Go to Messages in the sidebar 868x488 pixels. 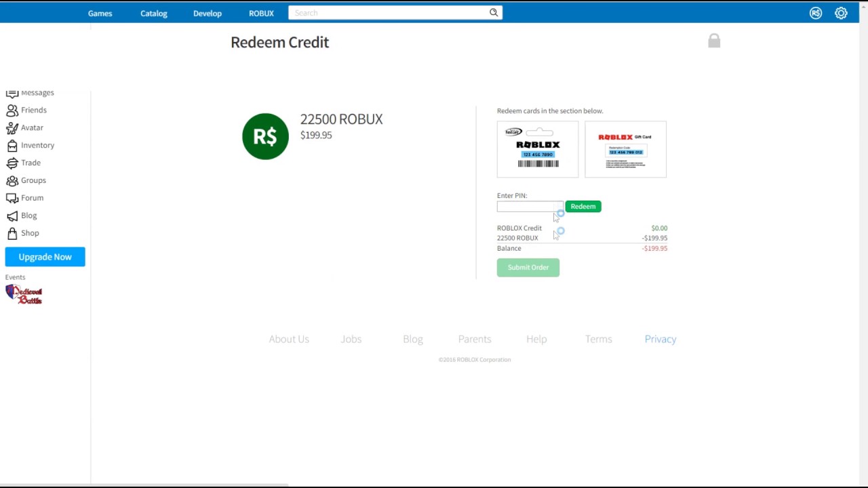[37, 93]
